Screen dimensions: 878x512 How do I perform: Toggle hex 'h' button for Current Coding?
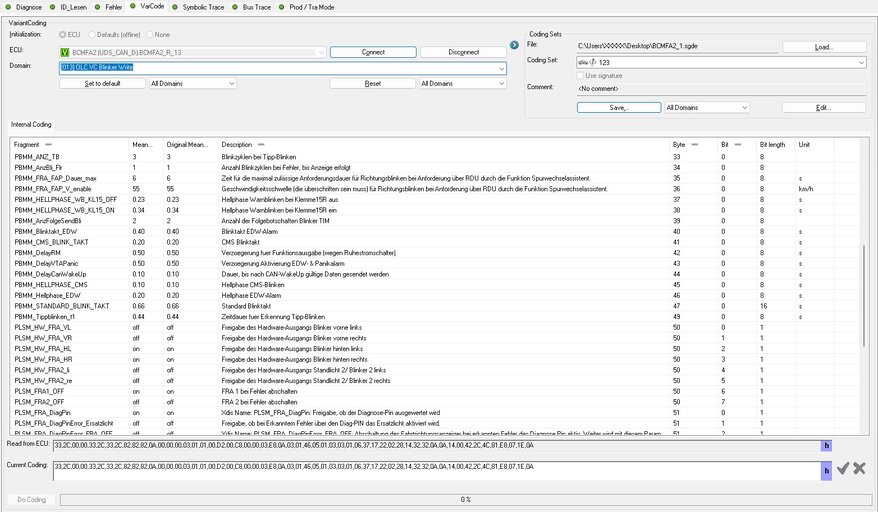coord(826,471)
